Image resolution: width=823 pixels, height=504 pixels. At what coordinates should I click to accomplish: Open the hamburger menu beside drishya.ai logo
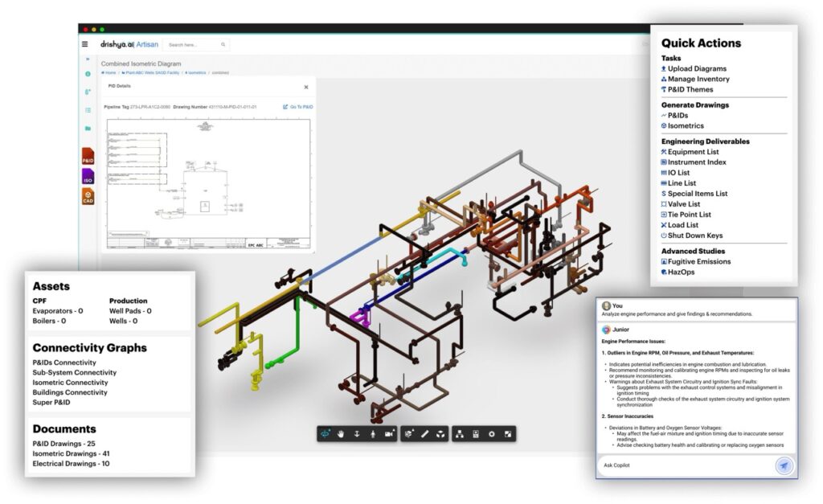pyautogui.click(x=84, y=45)
